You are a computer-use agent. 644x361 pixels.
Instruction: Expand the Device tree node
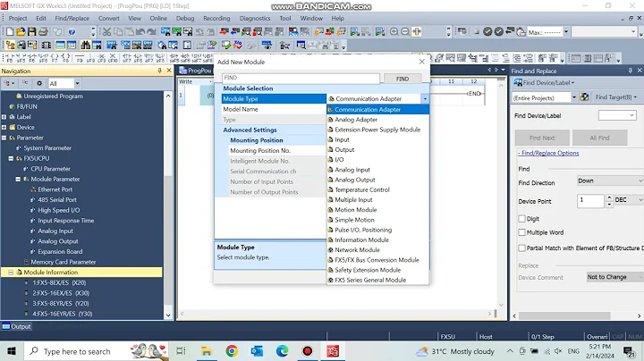click(x=4, y=127)
